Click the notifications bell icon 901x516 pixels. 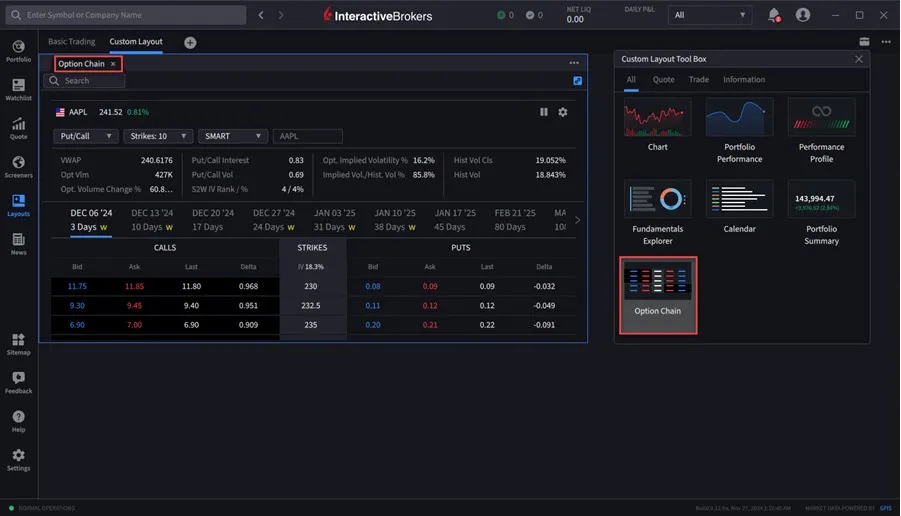pyautogui.click(x=773, y=15)
